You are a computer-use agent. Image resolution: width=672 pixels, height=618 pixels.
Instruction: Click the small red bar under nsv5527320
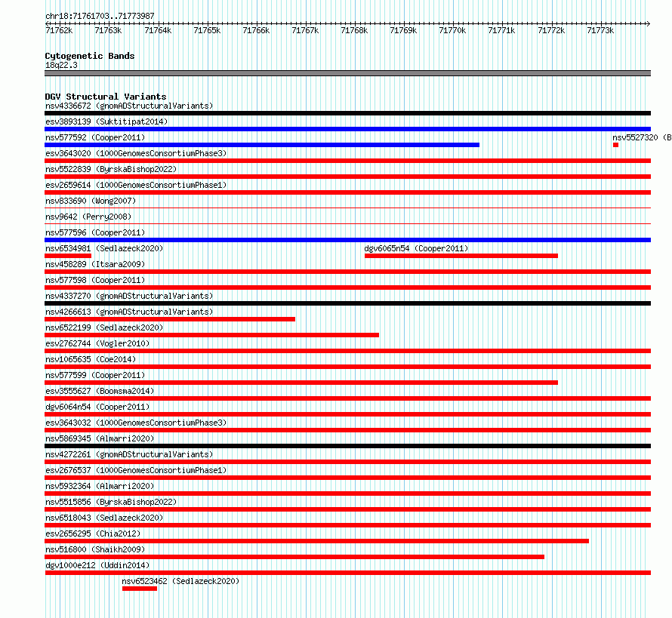click(x=615, y=145)
